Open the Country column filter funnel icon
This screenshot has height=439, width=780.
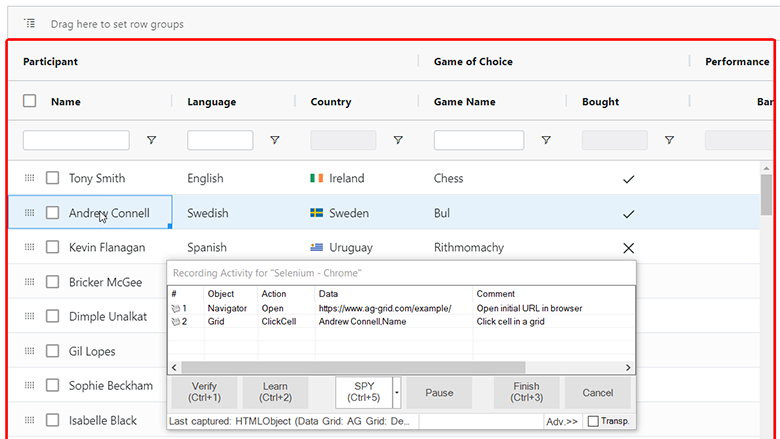pyautogui.click(x=398, y=140)
